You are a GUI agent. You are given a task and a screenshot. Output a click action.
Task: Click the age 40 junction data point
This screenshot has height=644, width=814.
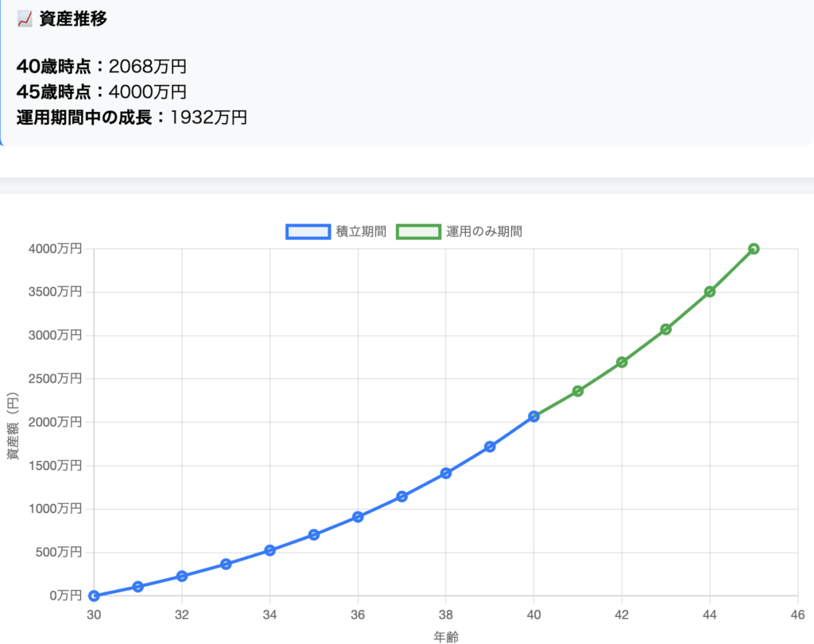coord(534,417)
